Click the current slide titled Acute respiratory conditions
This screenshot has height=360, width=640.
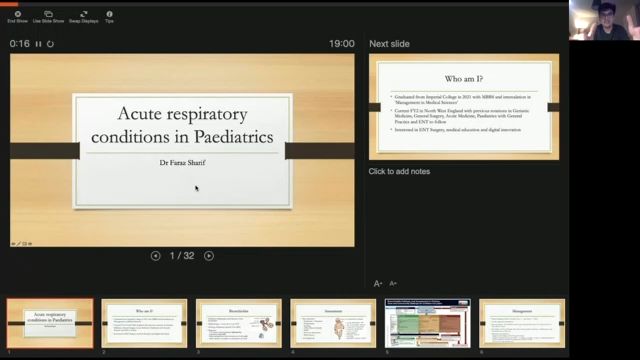[x=182, y=150]
